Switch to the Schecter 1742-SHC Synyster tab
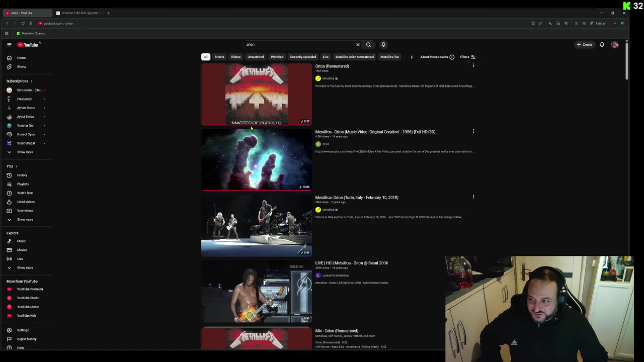 [78, 13]
